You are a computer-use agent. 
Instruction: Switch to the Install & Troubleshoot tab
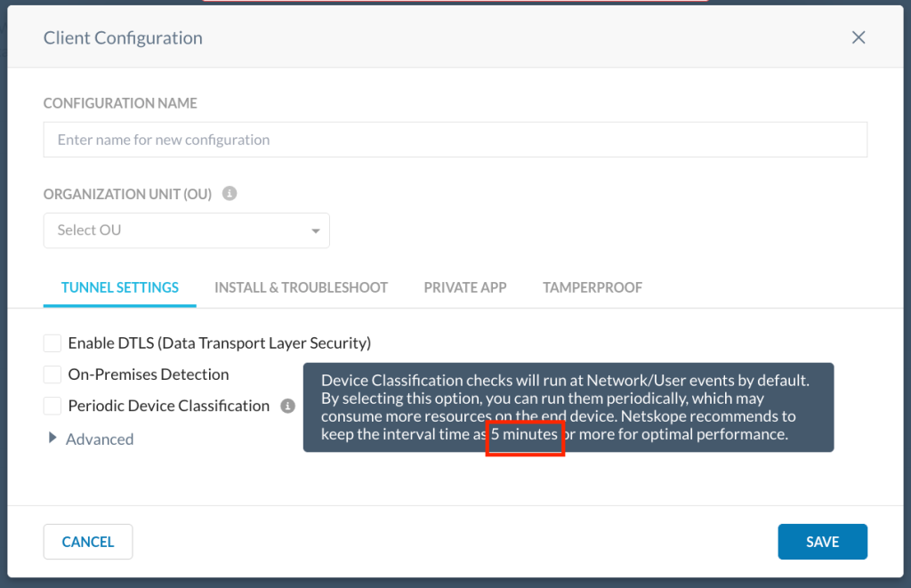(x=301, y=287)
